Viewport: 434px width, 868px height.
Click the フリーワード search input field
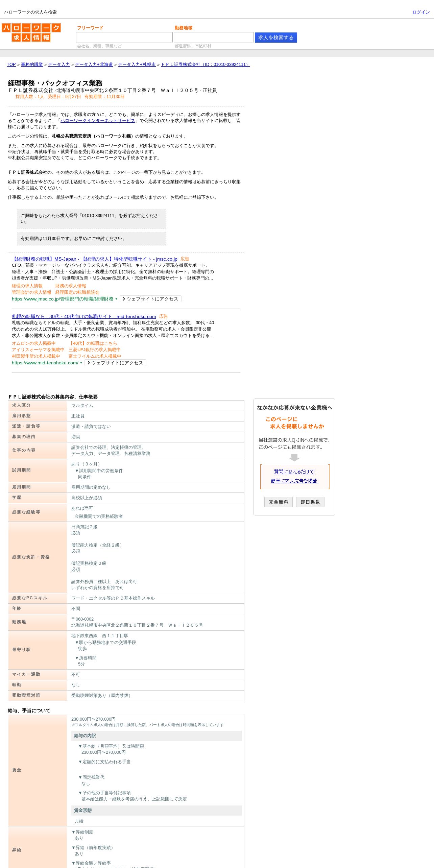124,37
